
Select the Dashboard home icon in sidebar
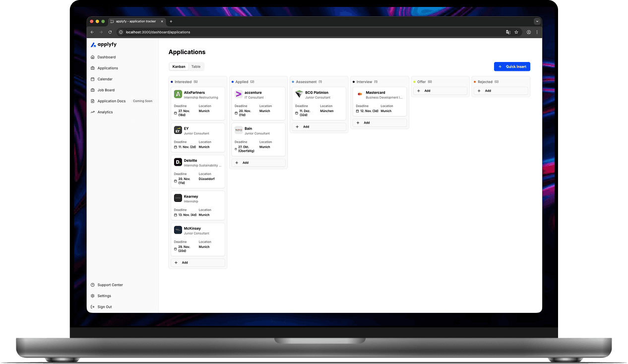(x=92, y=57)
